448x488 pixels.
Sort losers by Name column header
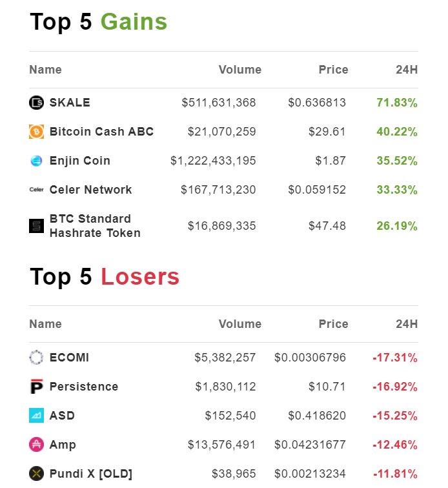tap(45, 324)
